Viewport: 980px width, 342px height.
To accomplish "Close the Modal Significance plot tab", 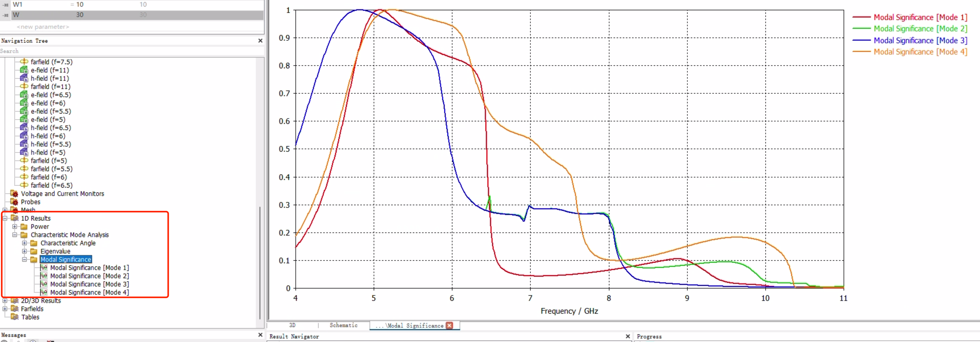I will 450,326.
